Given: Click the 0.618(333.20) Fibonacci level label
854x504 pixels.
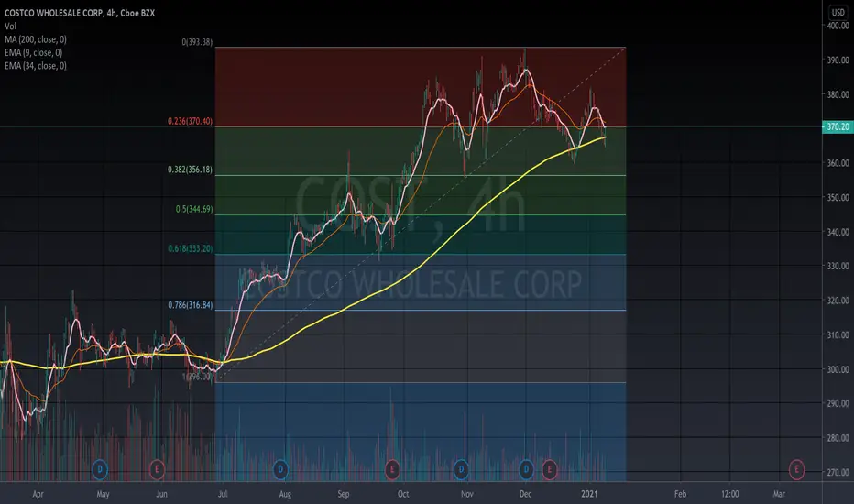Looking at the screenshot, I should [190, 248].
